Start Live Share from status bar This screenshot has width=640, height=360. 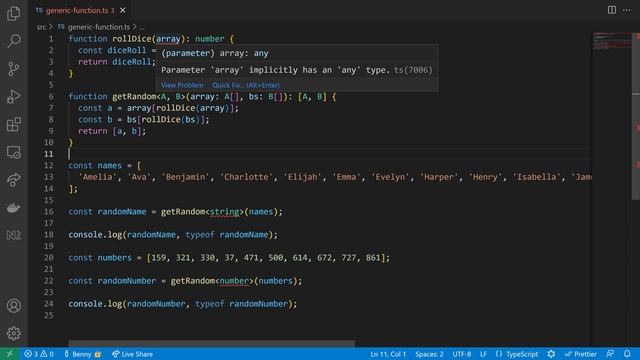tap(132, 354)
